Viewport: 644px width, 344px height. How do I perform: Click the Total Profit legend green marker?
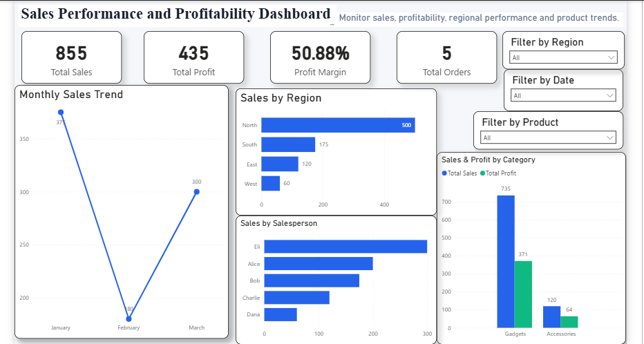[482, 173]
